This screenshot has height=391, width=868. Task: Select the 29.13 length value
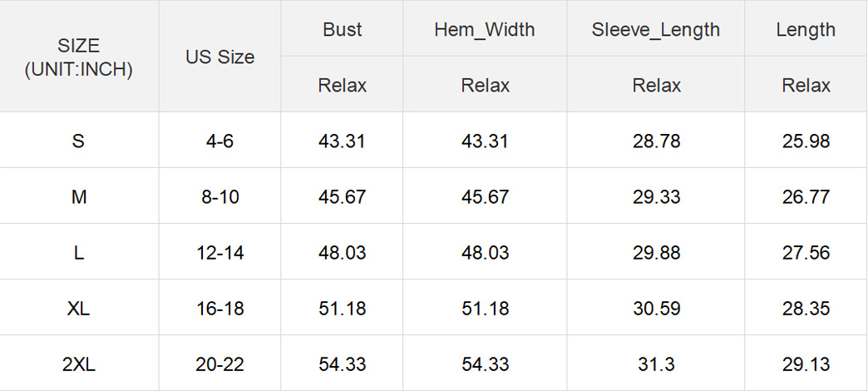[x=806, y=364]
